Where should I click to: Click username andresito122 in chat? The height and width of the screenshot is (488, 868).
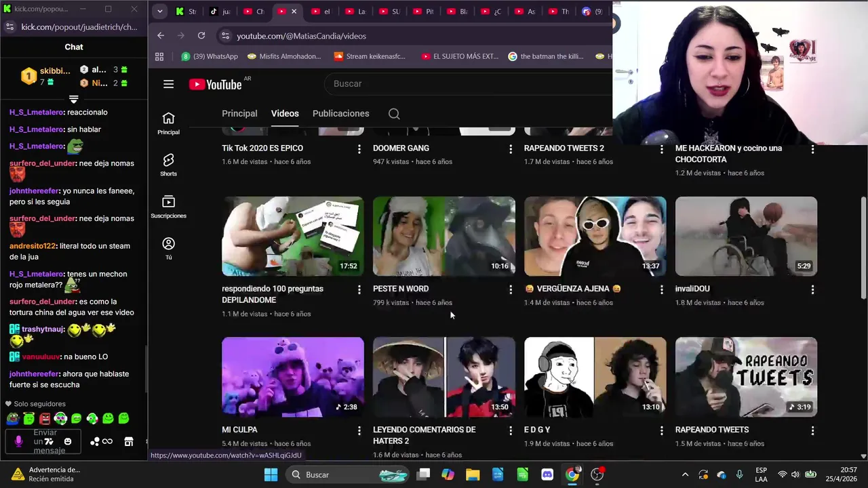coord(33,246)
